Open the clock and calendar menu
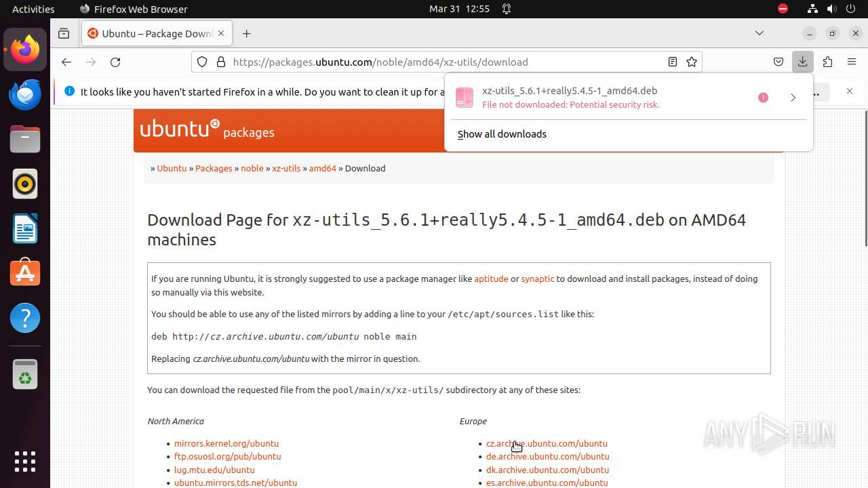Screen dimensions: 868x488 (459, 9)
